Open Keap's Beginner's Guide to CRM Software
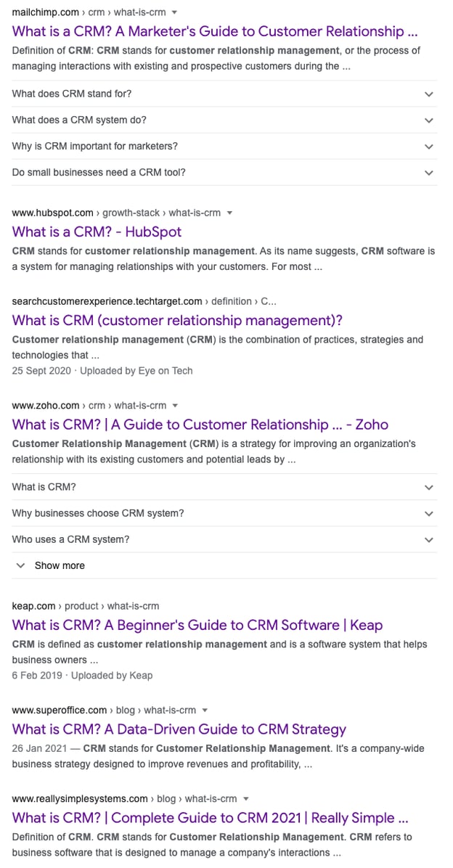This screenshot has height=868, width=453. coord(197,626)
